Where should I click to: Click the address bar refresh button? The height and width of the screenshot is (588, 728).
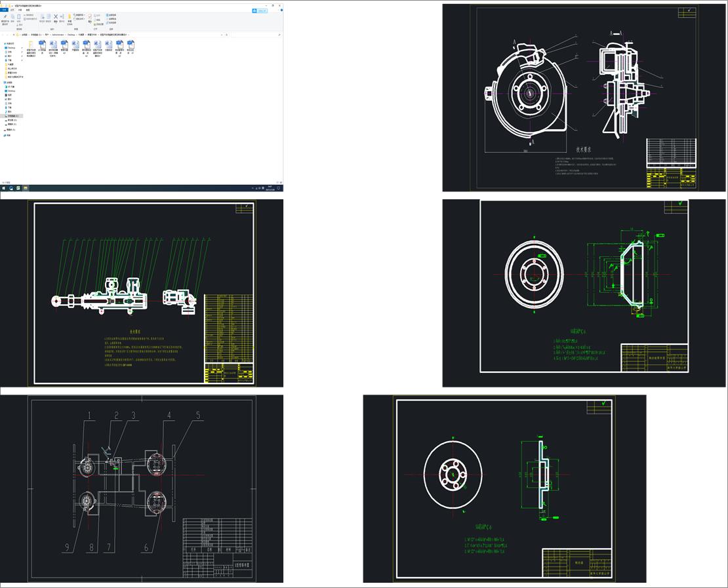[226, 35]
